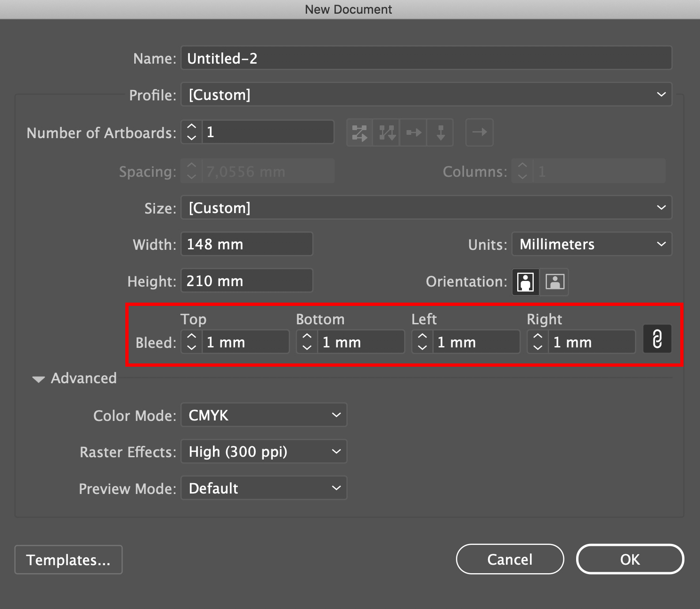Select portrait orientation

pos(525,282)
